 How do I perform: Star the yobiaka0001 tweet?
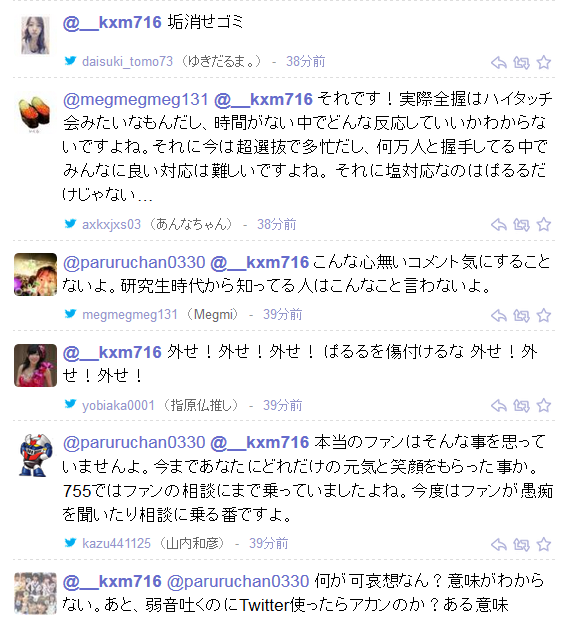[x=544, y=406]
